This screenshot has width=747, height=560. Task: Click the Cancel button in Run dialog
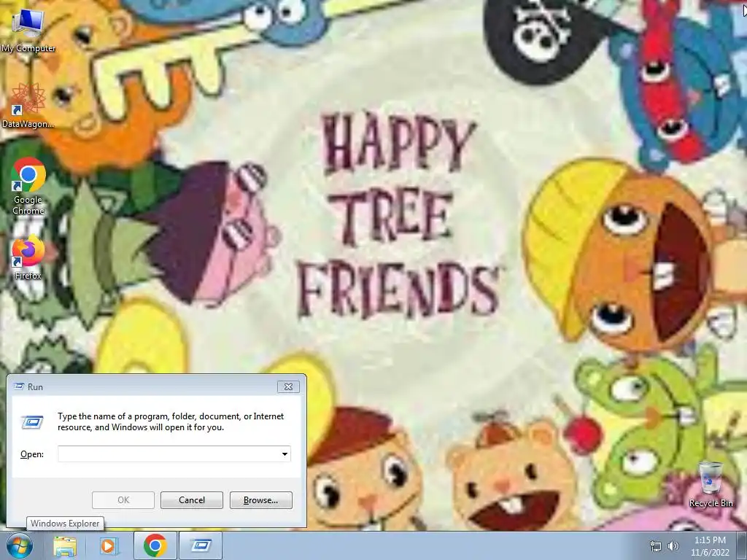(192, 500)
